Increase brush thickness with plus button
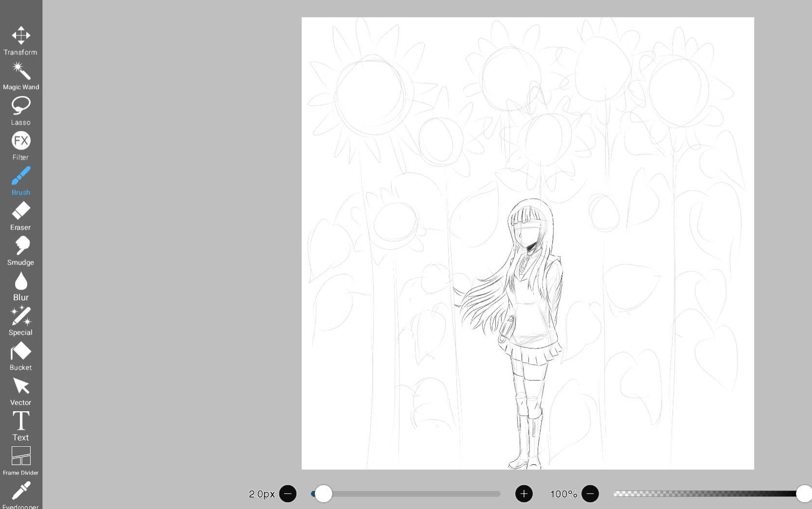The image size is (812, 509). (x=524, y=494)
